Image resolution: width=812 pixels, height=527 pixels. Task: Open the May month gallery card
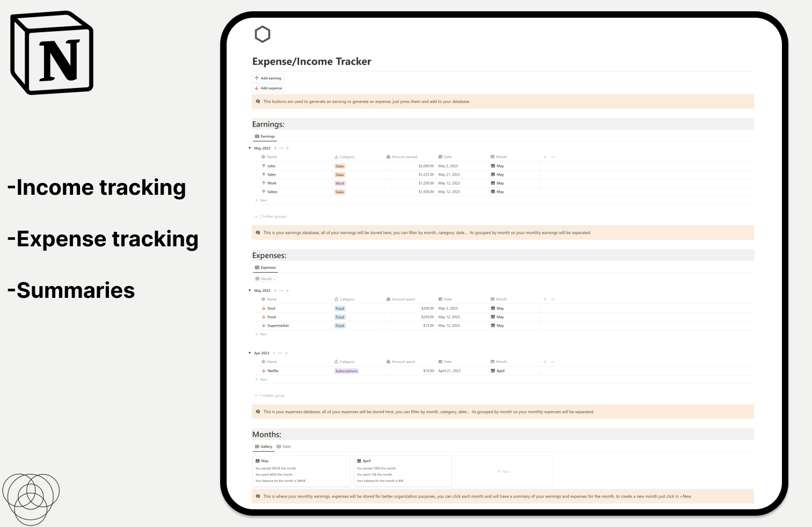(x=301, y=471)
